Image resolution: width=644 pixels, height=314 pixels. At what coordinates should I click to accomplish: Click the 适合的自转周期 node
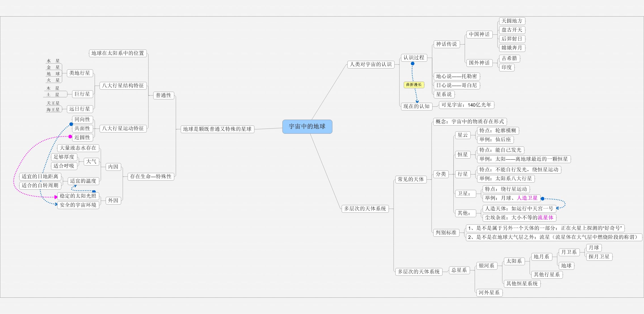point(40,185)
